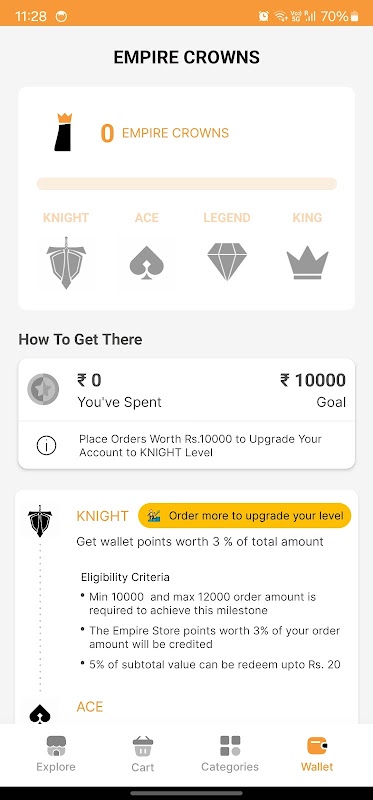Tap the KNIGHT level label in crowns card

66,218
